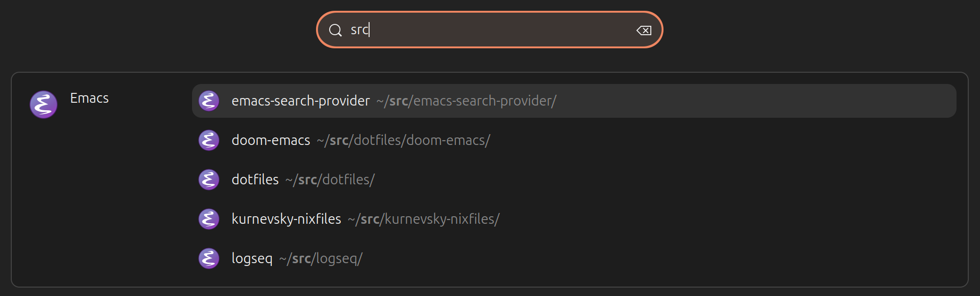
Task: Click Emacs icon next to dotfiles result
Action: [209, 180]
